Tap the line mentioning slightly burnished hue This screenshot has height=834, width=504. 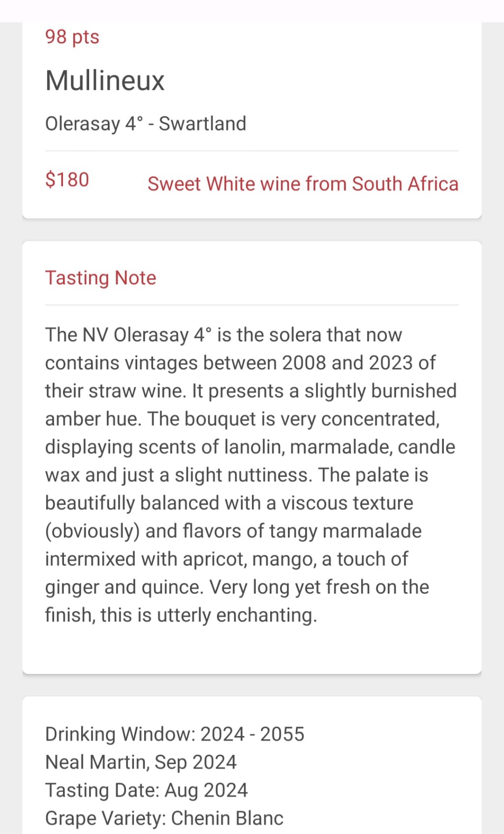pyautogui.click(x=251, y=391)
